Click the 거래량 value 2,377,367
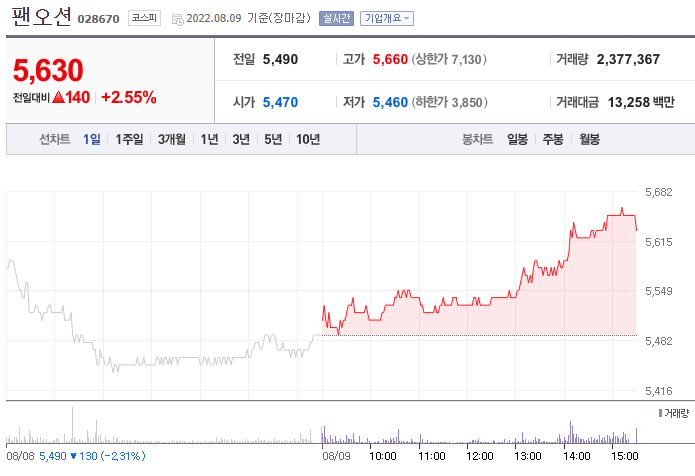 pyautogui.click(x=628, y=59)
